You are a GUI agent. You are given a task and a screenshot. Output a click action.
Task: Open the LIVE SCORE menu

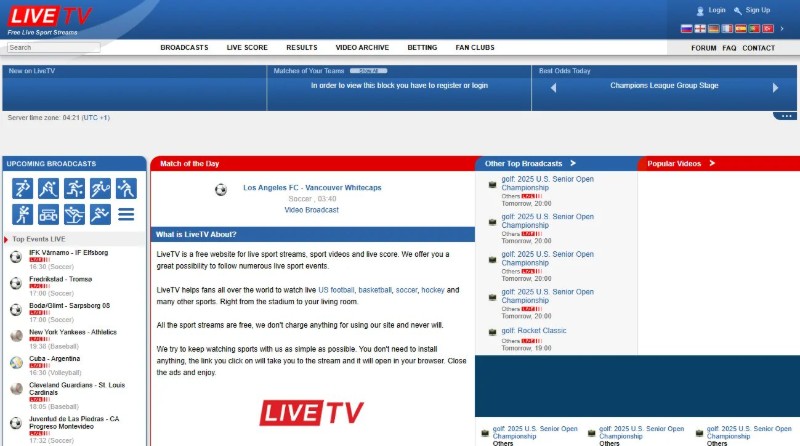[x=247, y=47]
